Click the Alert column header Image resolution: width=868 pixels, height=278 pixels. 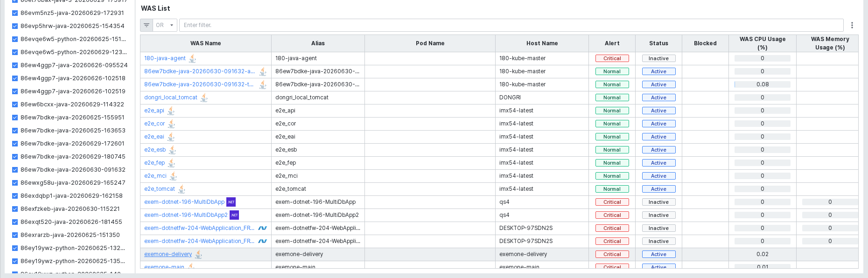click(612, 43)
